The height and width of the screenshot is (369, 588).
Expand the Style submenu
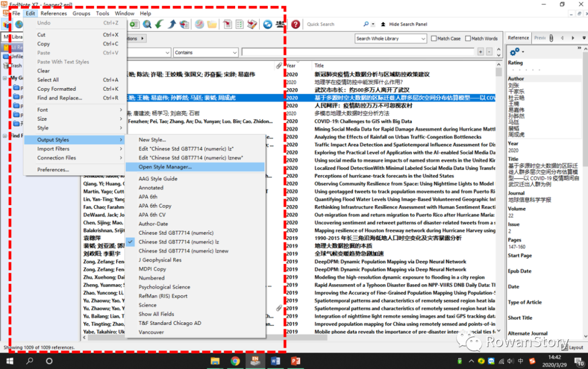(x=75, y=128)
